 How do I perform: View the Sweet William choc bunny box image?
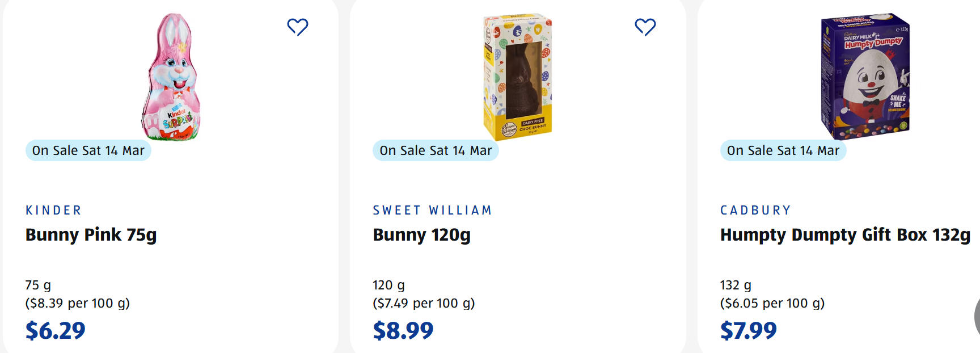[x=517, y=77]
